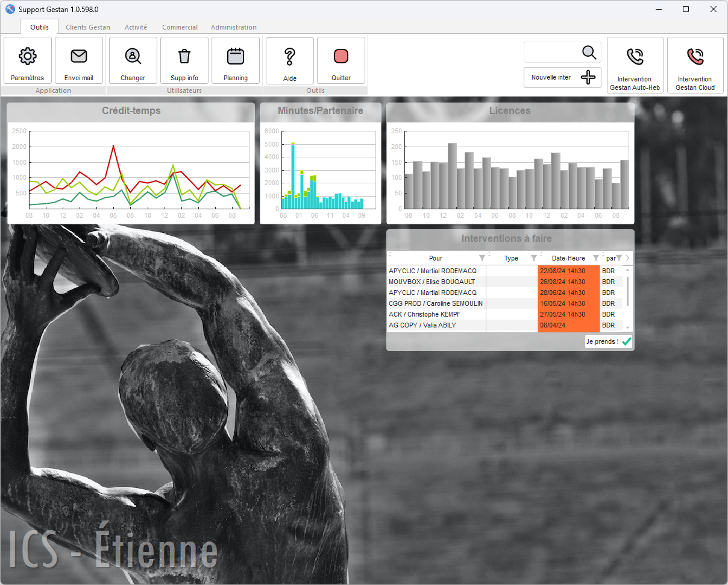This screenshot has width=728, height=585.
Task: Click the red Quitter icon
Action: 341,57
